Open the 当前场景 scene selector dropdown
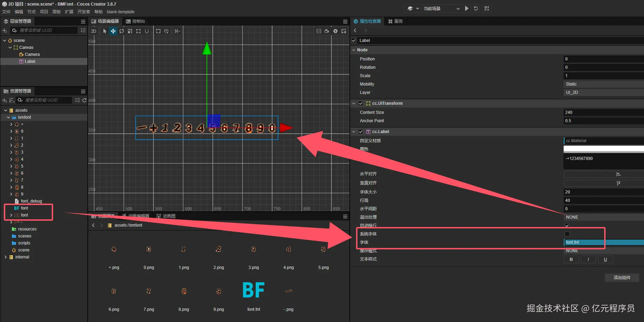This screenshot has width=644, height=322. 442,8
